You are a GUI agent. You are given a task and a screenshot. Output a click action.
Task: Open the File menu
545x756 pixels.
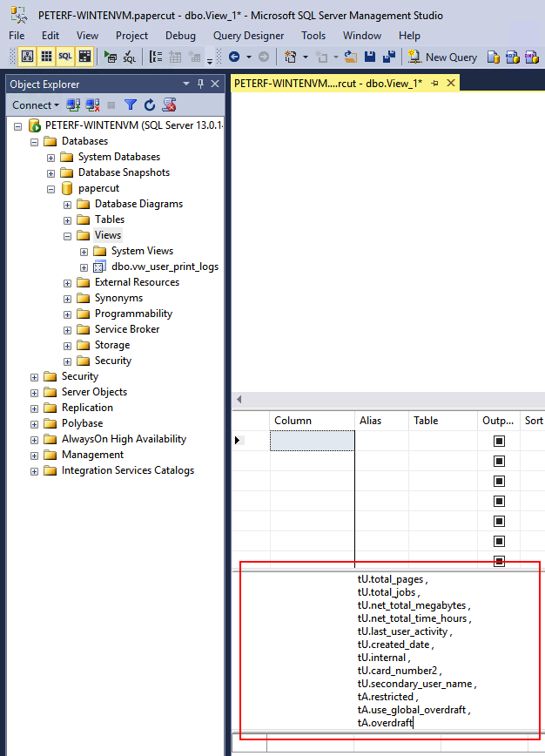17,36
